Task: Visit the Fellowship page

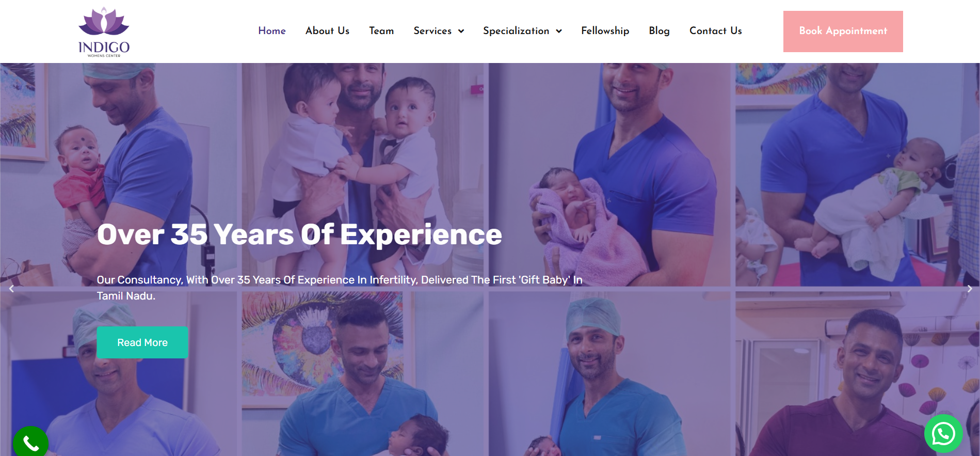Action: pyautogui.click(x=605, y=31)
